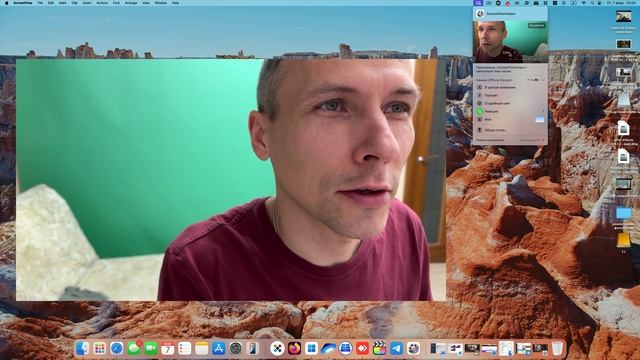This screenshot has width=640, height=360.
Task: Open the Windows logo app in Dock
Action: (311, 348)
